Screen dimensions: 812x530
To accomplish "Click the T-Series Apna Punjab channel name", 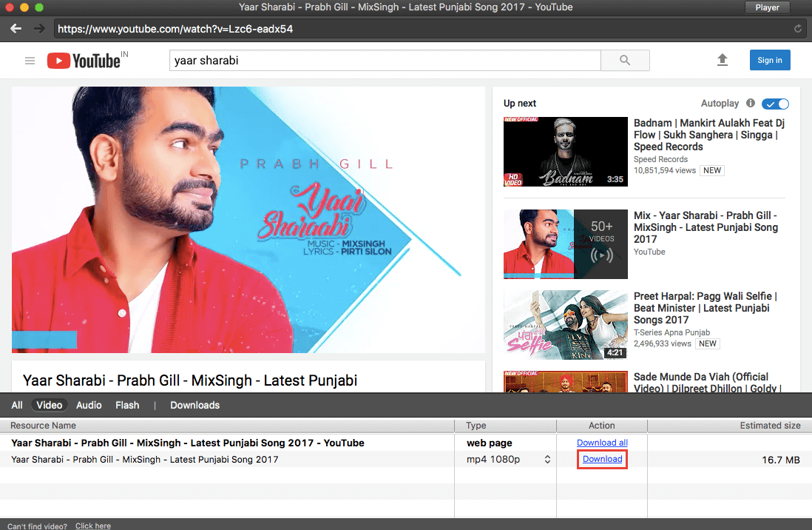I will pyautogui.click(x=671, y=332).
